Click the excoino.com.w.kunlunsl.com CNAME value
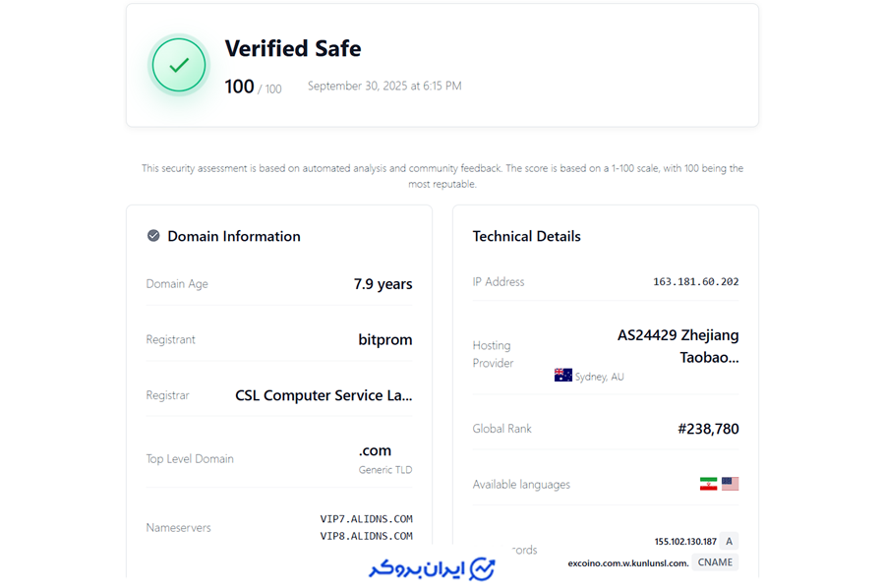The width and height of the screenshot is (885, 588). click(628, 563)
